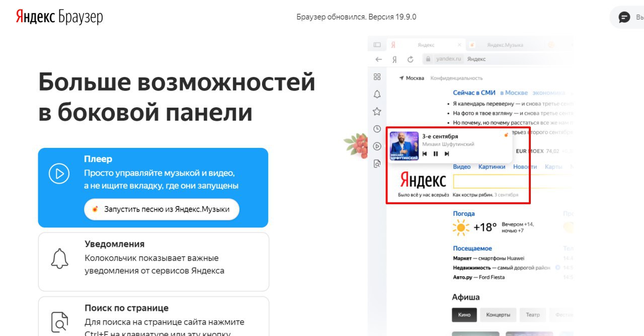Click Браузер обновился. Версия 19.9.0 text
The width and height of the screenshot is (644, 336).
(356, 17)
